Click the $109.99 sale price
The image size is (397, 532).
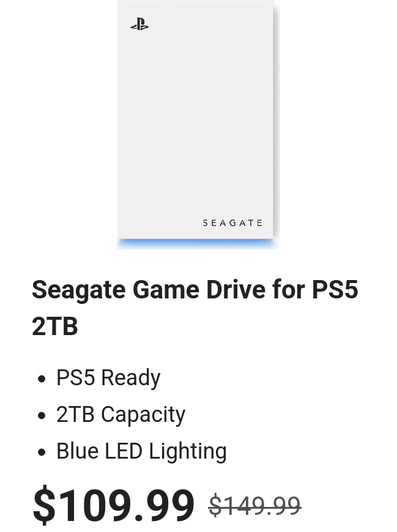click(x=114, y=506)
